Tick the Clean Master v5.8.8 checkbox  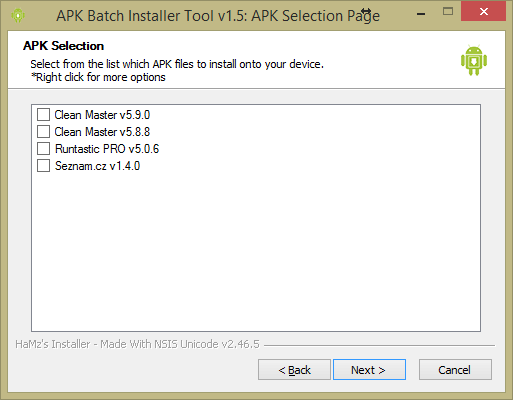tap(43, 131)
